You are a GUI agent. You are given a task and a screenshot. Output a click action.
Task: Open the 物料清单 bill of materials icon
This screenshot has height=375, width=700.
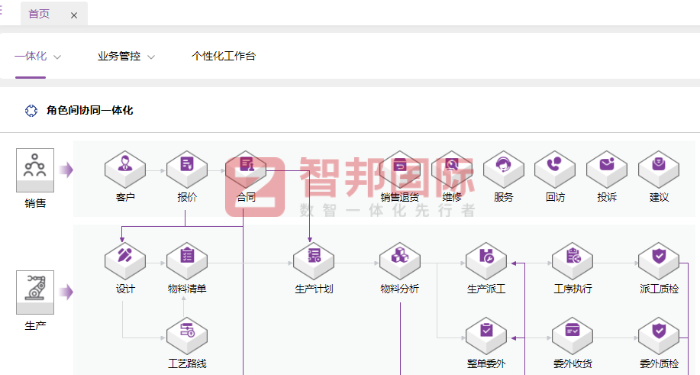click(x=187, y=261)
